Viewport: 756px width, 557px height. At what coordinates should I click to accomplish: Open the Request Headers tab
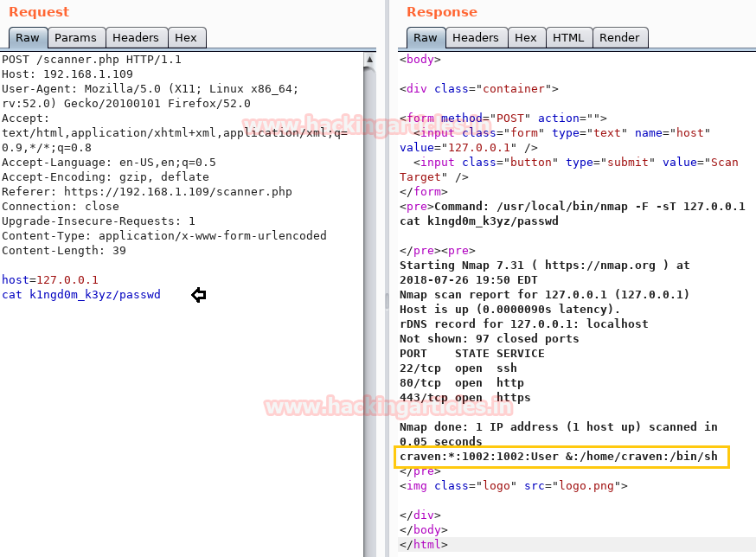(x=136, y=37)
